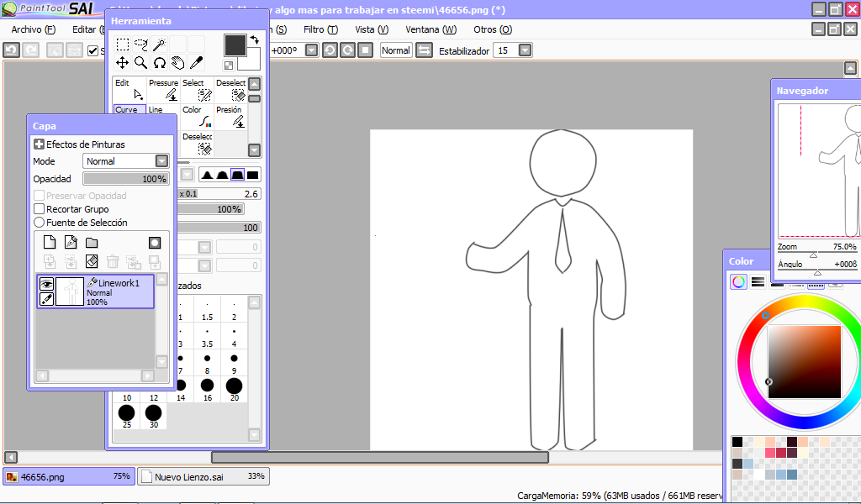Screen dimensions: 861x504
Task: Swap foreground and background colors
Action: click(254, 40)
